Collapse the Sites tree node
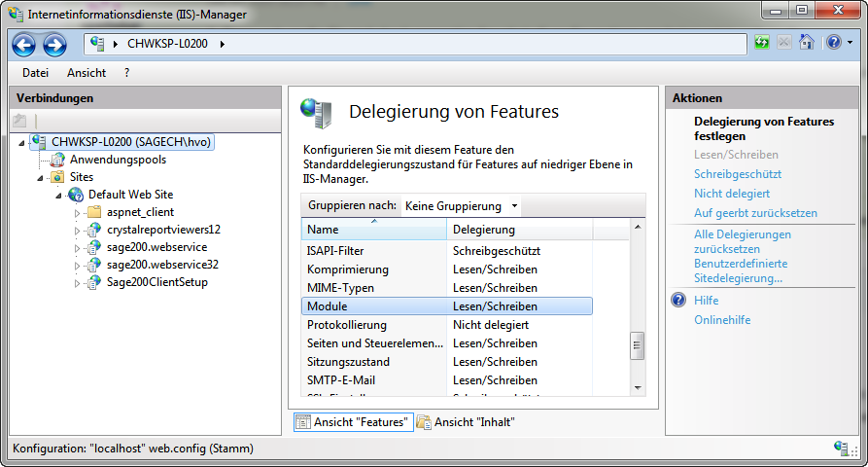Image resolution: width=868 pixels, height=467 pixels. 40,178
